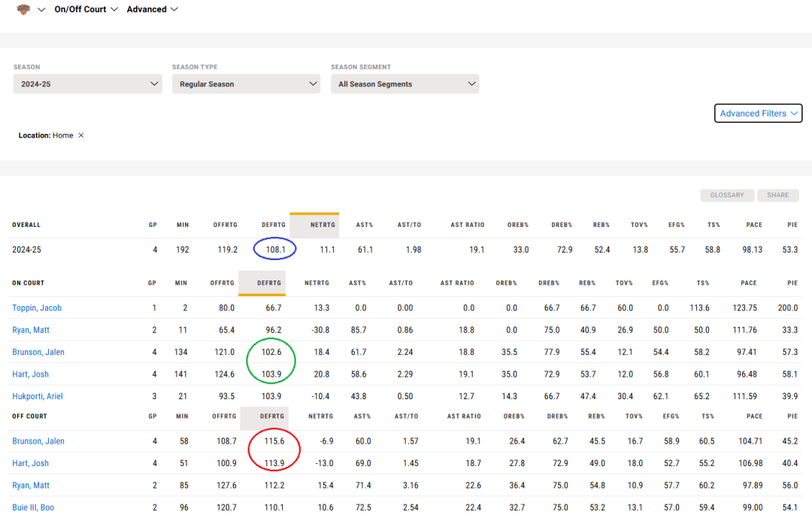Viewport: 812px width, 515px height.
Task: Sort Off Court table by AST/TO column
Action: (x=407, y=417)
